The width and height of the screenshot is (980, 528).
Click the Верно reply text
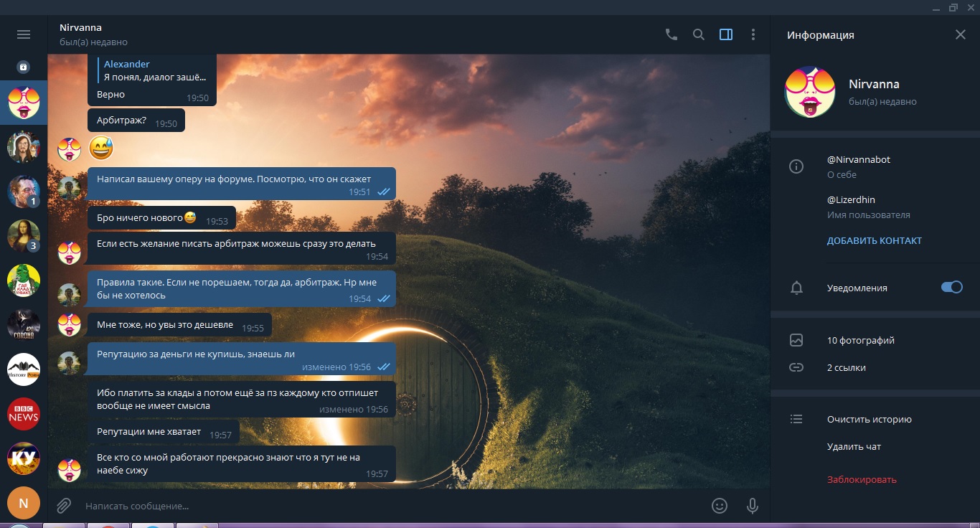tap(110, 95)
